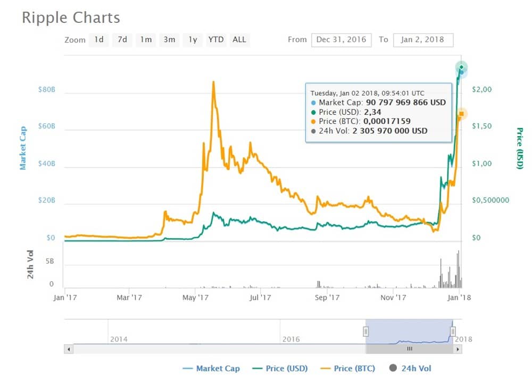
Task: Click the $60B market cap axis label
Action: click(x=46, y=126)
